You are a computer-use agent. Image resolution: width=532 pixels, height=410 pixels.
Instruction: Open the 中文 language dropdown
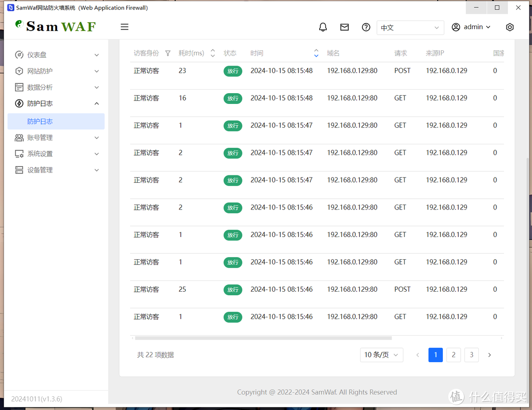click(x=410, y=28)
